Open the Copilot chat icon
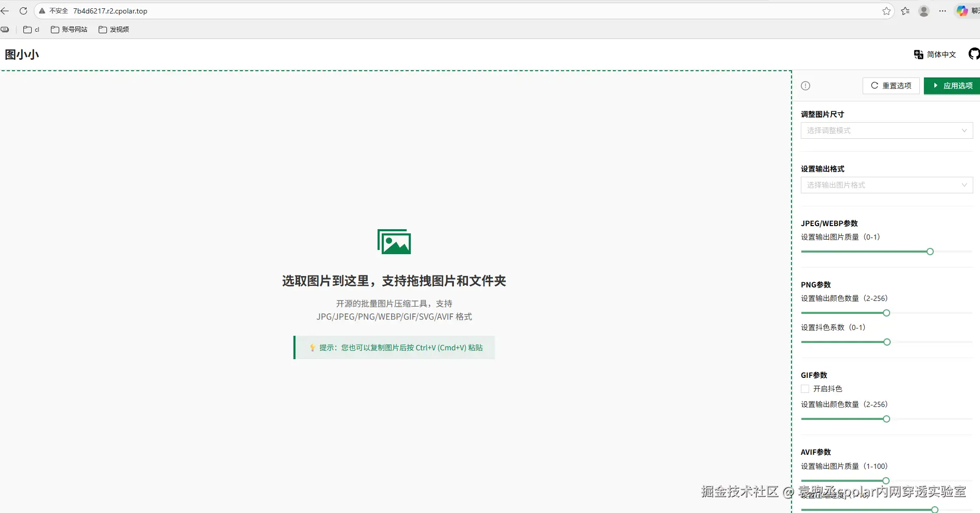The height and width of the screenshot is (513, 980). (962, 11)
